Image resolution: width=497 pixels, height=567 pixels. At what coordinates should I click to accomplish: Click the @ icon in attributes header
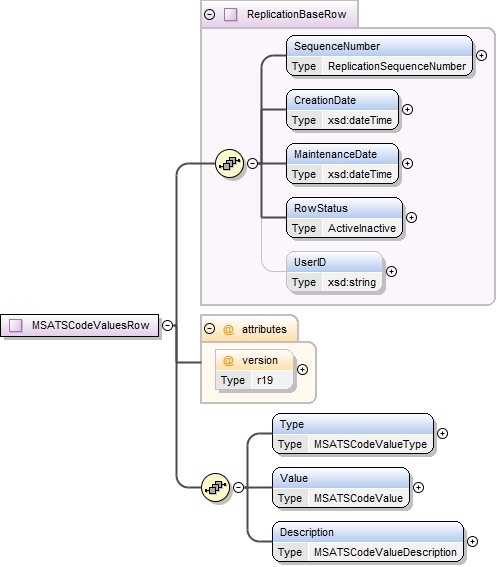[x=228, y=329]
